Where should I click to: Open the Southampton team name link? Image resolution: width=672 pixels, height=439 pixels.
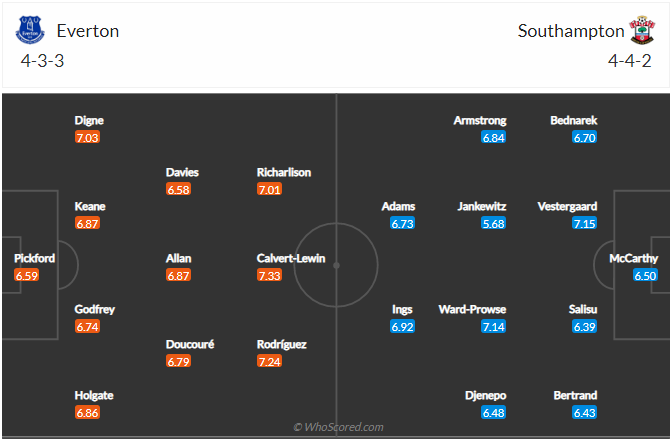coord(571,31)
